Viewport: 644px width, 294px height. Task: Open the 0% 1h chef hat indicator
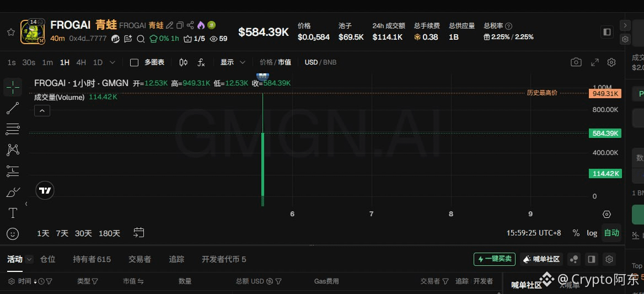pos(164,39)
